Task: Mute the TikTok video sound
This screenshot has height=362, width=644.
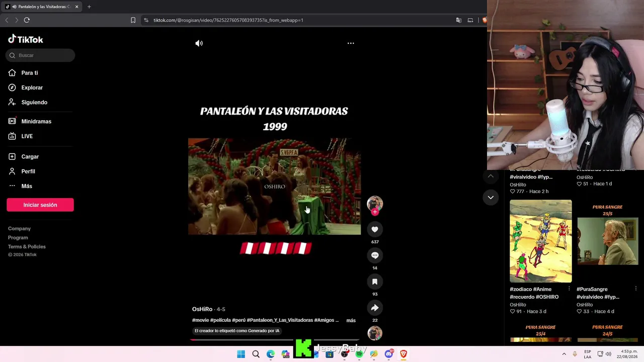Action: (x=199, y=43)
